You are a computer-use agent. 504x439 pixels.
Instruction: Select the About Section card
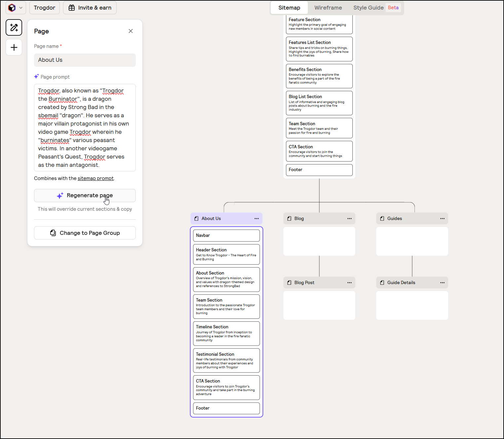click(x=227, y=279)
